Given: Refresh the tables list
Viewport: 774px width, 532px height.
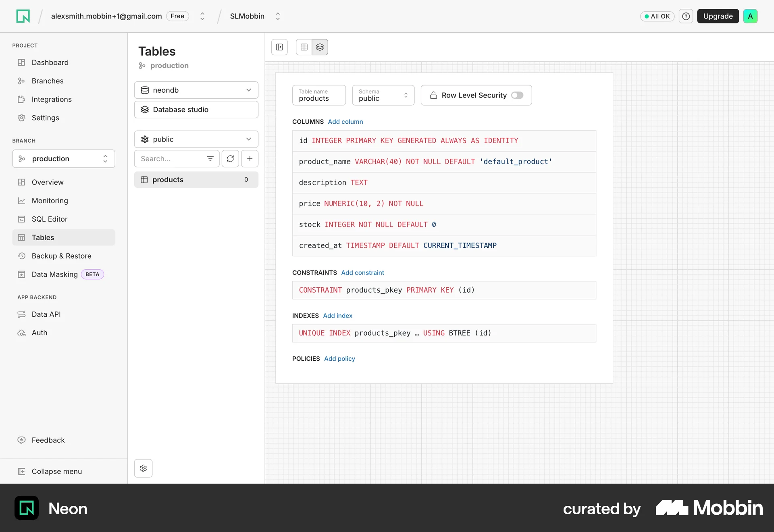Looking at the screenshot, I should pyautogui.click(x=230, y=159).
